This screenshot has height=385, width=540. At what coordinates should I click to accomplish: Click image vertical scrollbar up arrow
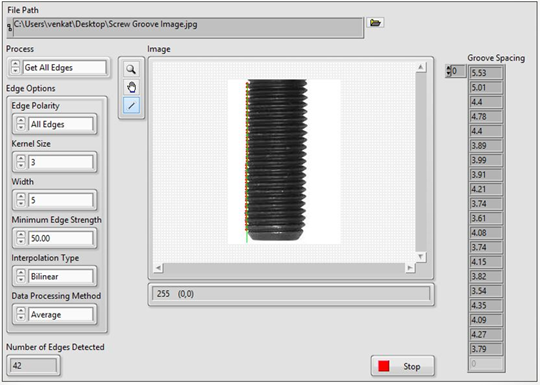420,67
